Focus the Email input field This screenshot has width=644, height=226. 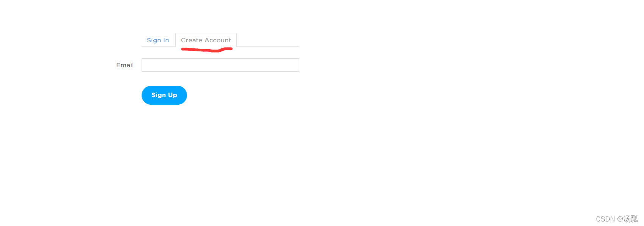point(220,65)
